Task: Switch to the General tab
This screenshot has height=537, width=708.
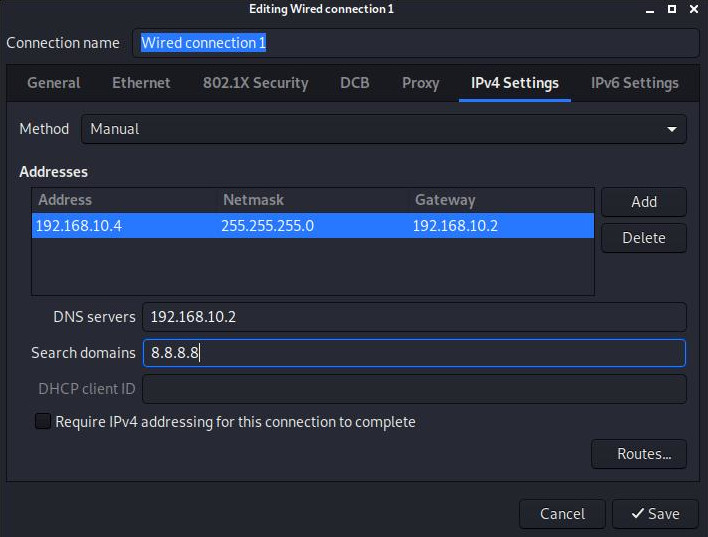Action: click(54, 83)
